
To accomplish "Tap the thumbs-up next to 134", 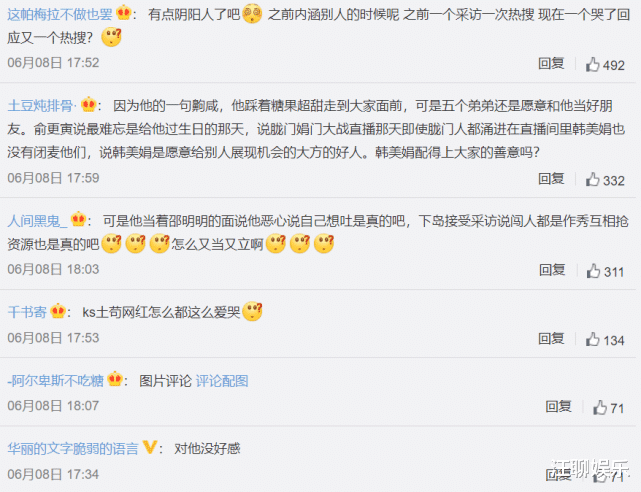I will (x=592, y=340).
